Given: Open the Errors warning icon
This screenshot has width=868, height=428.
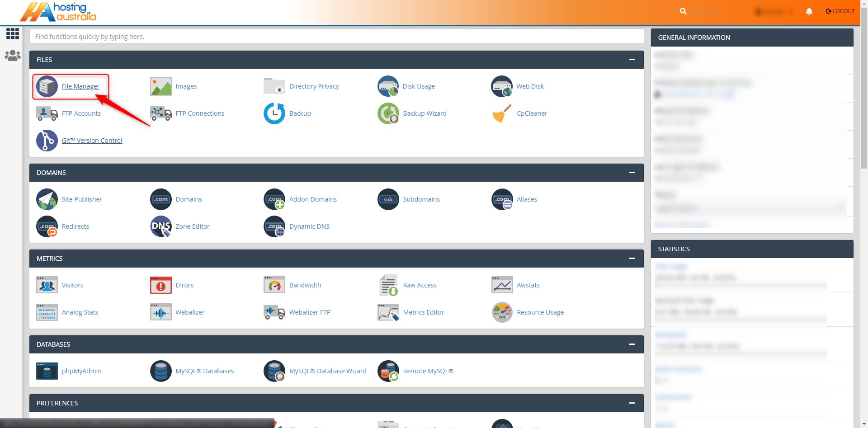Looking at the screenshot, I should (x=160, y=285).
